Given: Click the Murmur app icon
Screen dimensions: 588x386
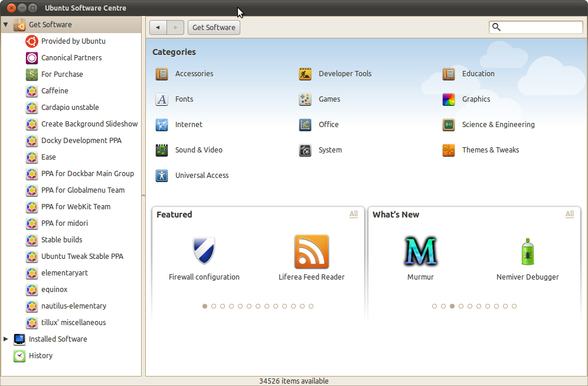Looking at the screenshot, I should [x=420, y=251].
